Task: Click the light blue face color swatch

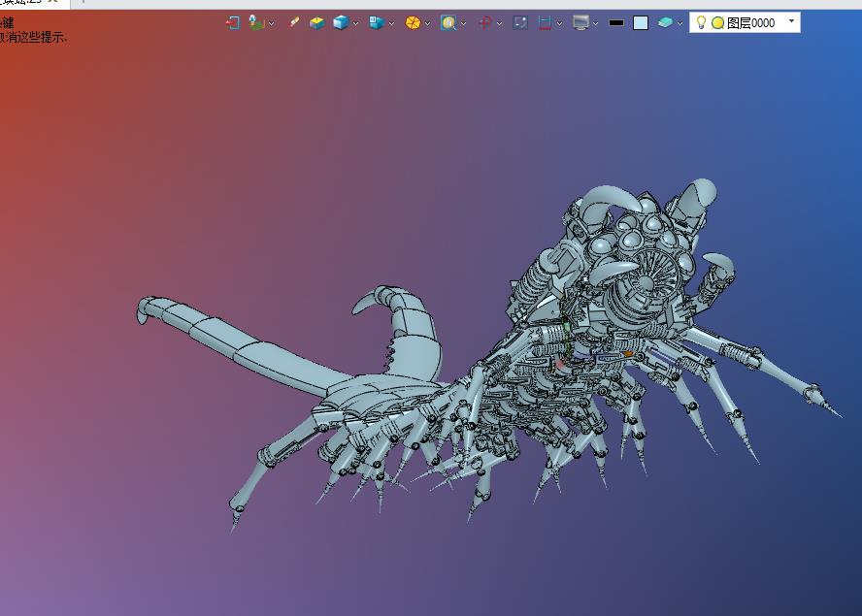Action: coord(641,23)
